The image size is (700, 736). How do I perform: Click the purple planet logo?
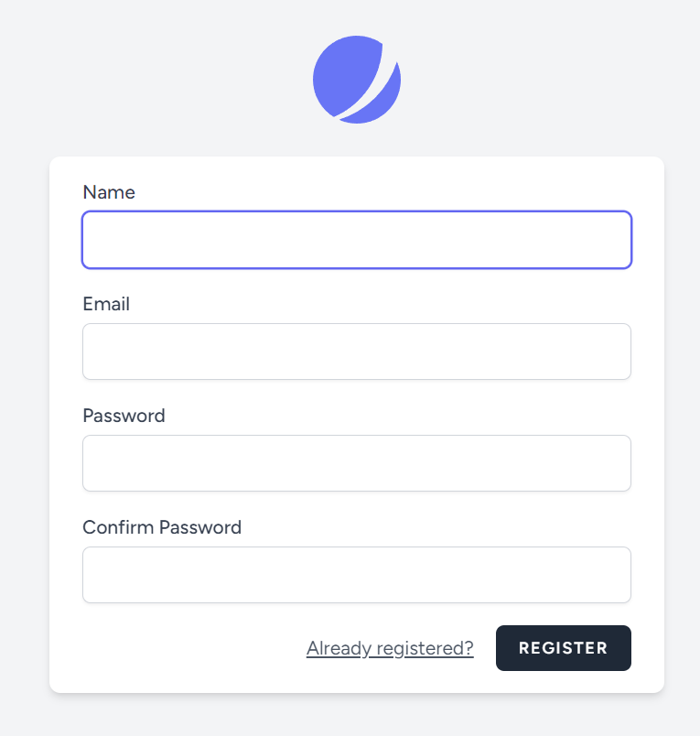357,80
